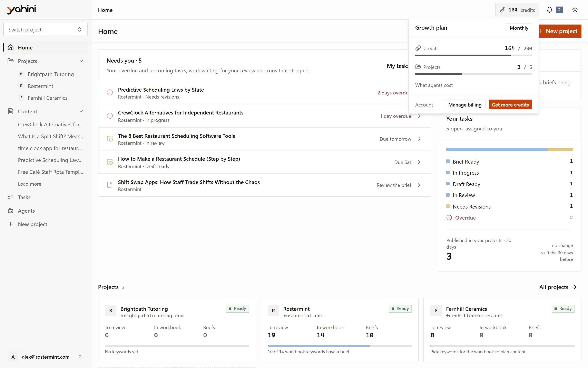Click the F badge next to Fernhill Ceramics in sidebar
588x368 pixels.
pos(21,98)
